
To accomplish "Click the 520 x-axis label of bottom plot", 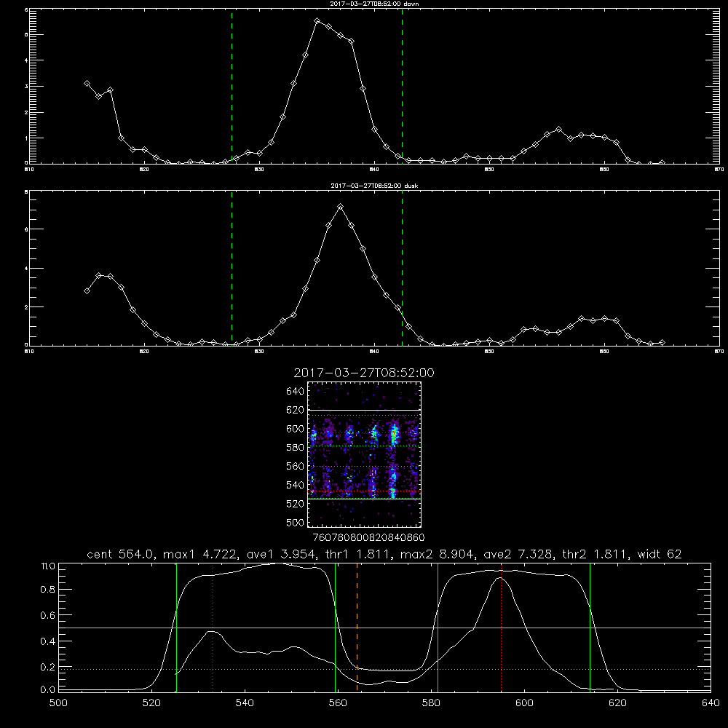I will pyautogui.click(x=151, y=703).
